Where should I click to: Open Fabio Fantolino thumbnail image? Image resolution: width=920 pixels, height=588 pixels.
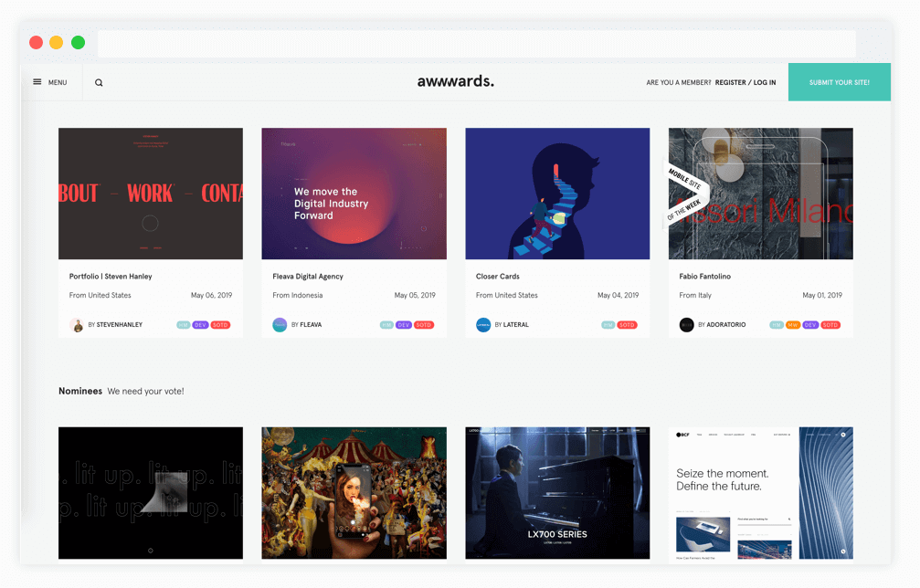click(x=761, y=194)
